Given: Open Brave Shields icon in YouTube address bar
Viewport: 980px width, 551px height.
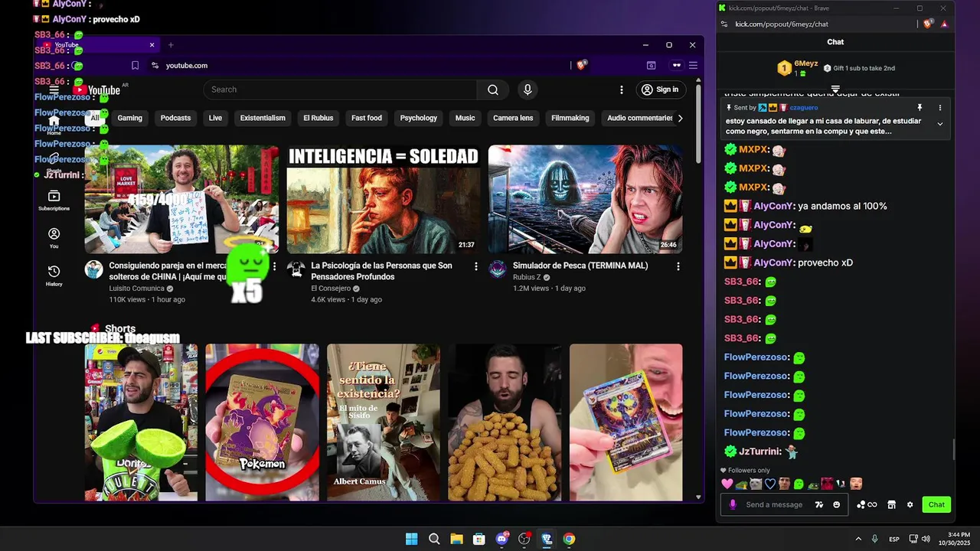Looking at the screenshot, I should 581,66.
